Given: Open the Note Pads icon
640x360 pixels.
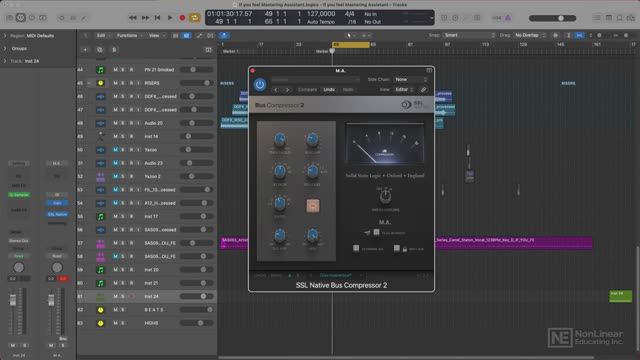Looking at the screenshot, I should tap(608, 18).
